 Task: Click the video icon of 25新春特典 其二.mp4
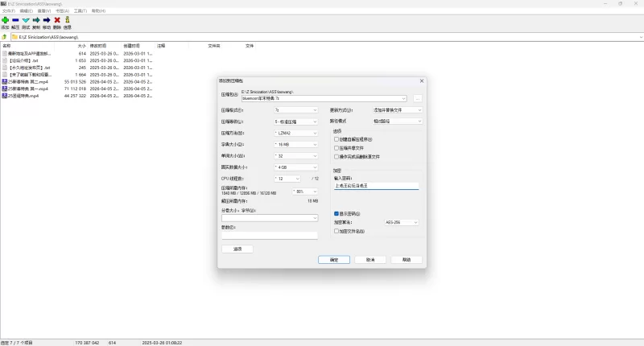(x=5, y=82)
